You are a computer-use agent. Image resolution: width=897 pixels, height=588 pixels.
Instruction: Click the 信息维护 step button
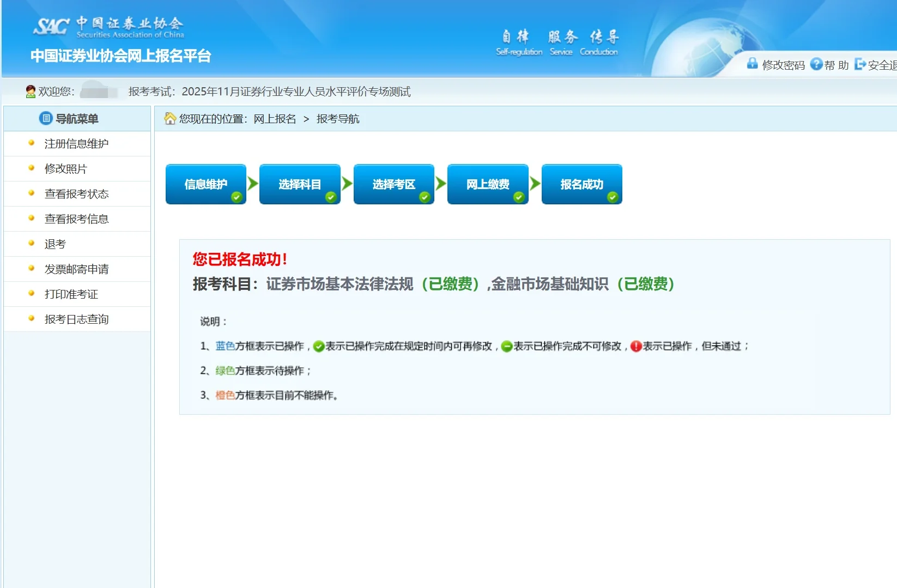tap(206, 184)
